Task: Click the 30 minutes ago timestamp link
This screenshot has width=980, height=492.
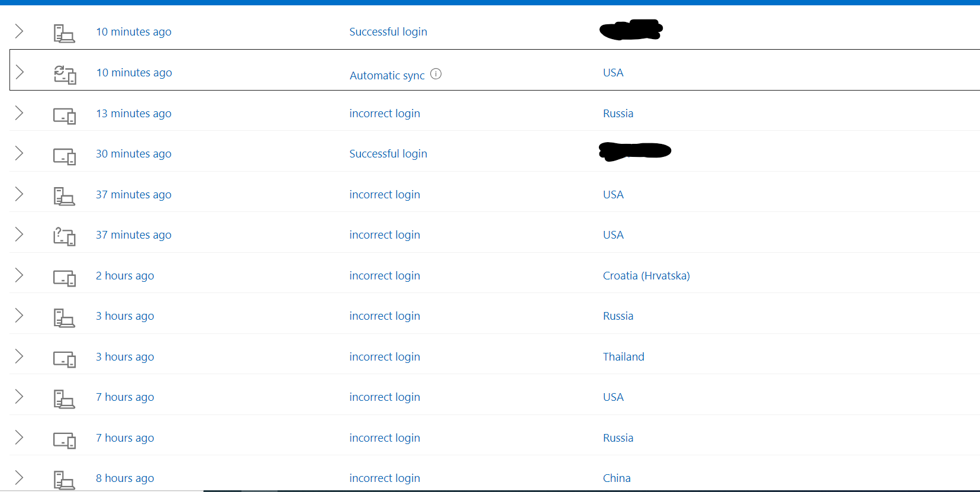Action: click(133, 153)
